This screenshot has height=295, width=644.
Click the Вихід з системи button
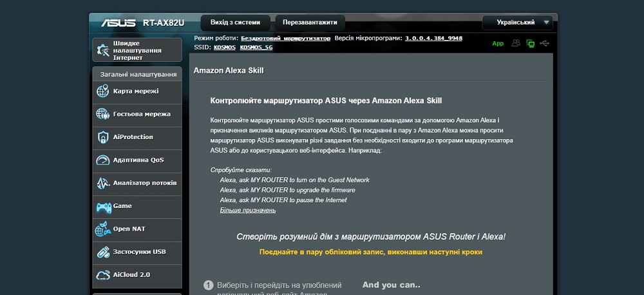235,23
